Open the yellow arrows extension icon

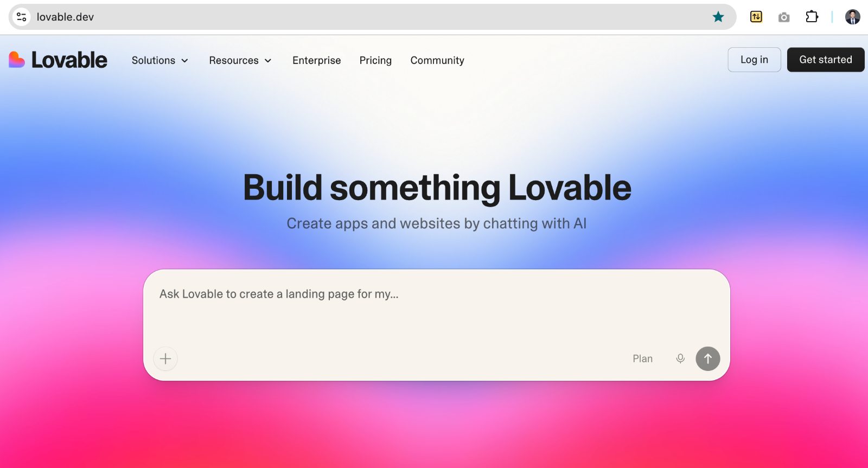756,17
